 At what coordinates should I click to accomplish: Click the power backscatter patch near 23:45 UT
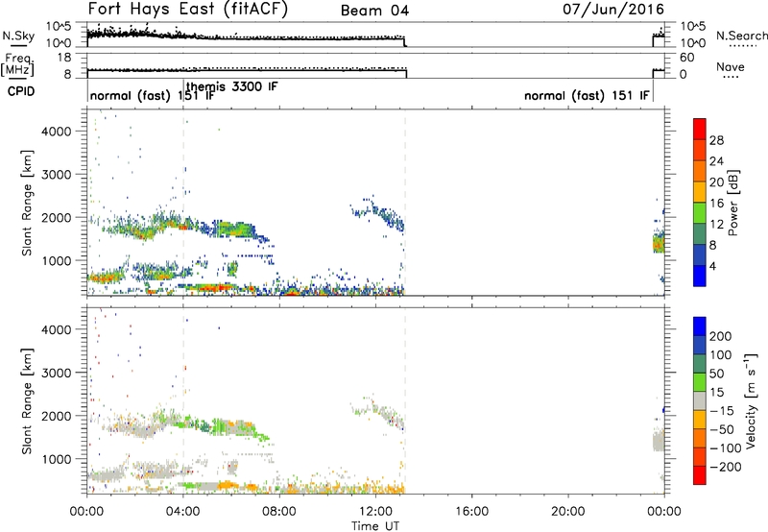659,242
